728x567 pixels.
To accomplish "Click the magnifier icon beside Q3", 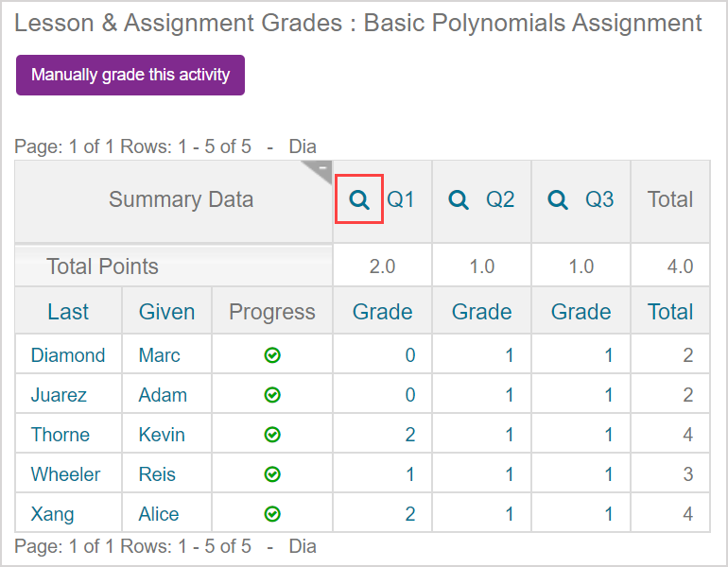I will pos(558,199).
